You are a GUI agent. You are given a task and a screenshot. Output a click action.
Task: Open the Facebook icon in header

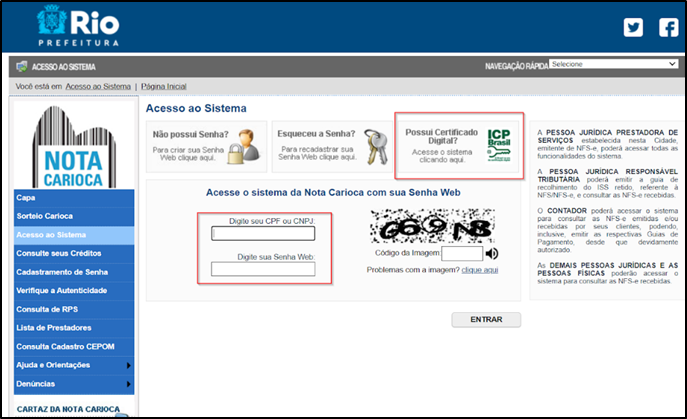tap(669, 28)
